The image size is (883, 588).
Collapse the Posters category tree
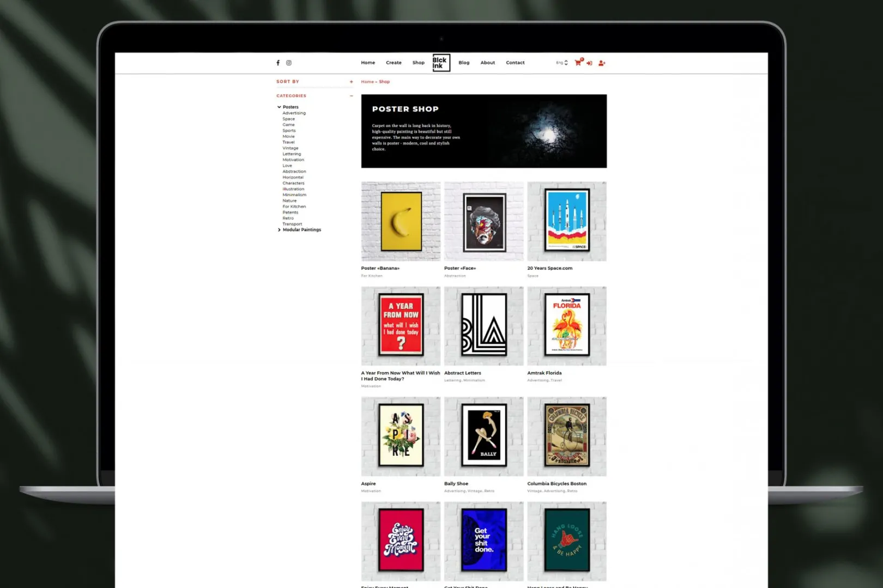coord(279,107)
